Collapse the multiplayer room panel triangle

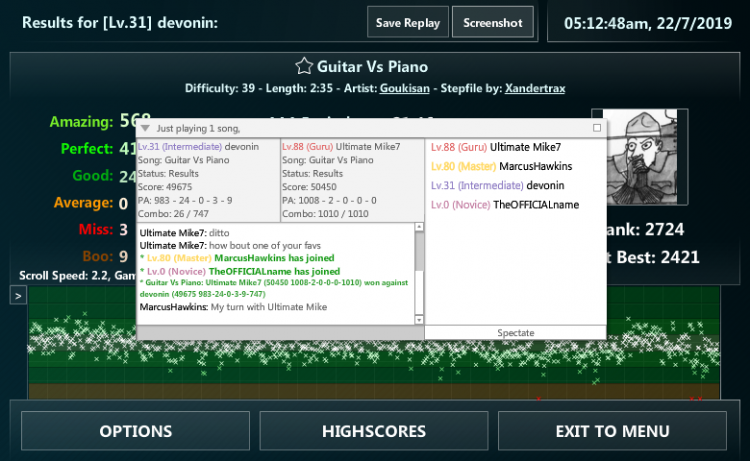click(x=145, y=128)
